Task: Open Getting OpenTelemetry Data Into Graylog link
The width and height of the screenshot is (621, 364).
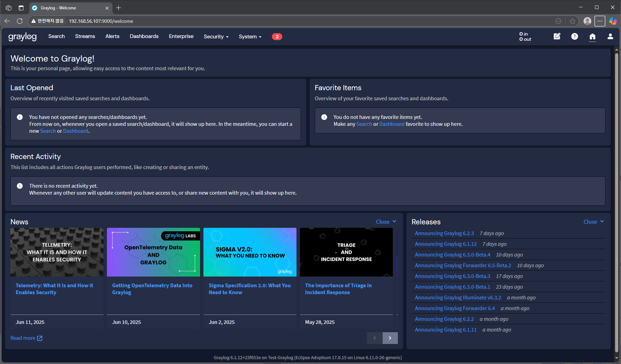Action: coord(152,289)
